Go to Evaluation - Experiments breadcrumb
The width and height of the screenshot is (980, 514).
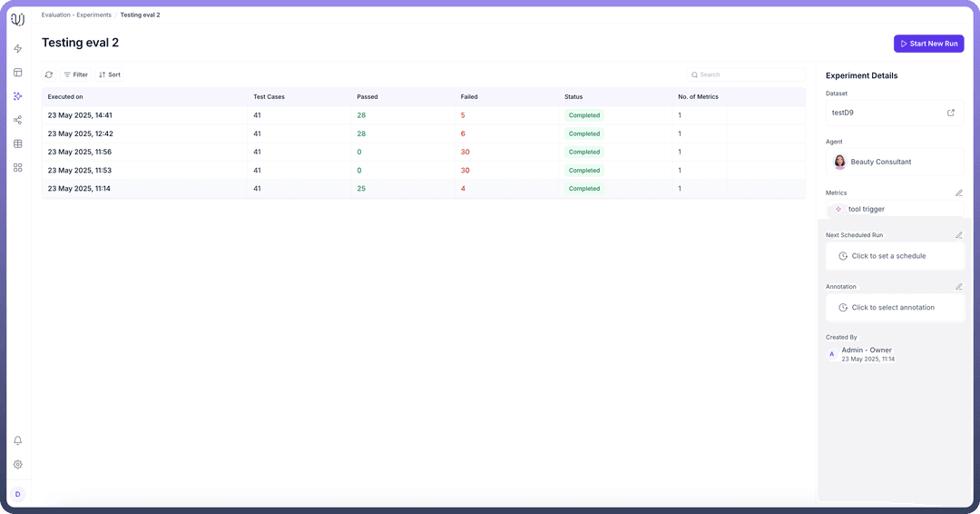coord(76,15)
